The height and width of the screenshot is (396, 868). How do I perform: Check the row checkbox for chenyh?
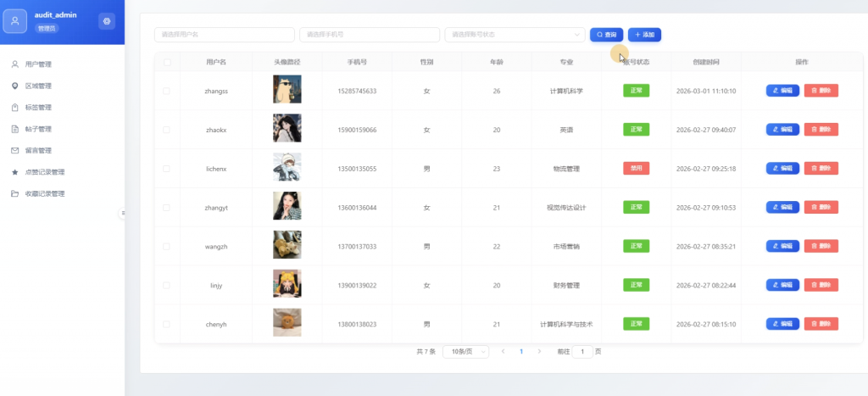(167, 324)
